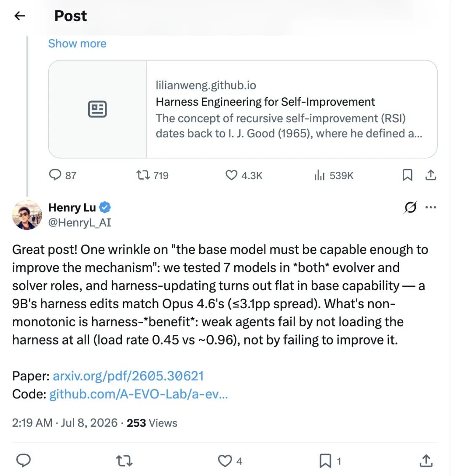
Task: Repost Henry Lu's post
Action: point(124,461)
